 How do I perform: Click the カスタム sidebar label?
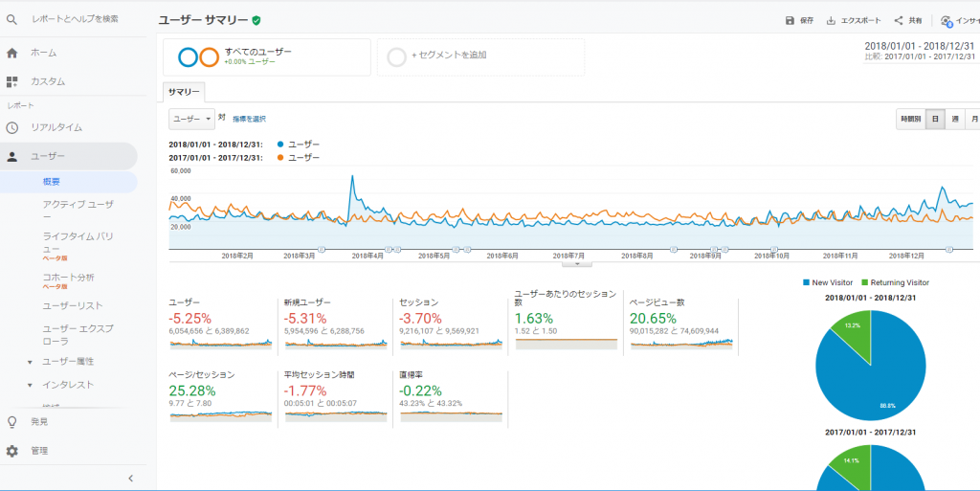[48, 82]
